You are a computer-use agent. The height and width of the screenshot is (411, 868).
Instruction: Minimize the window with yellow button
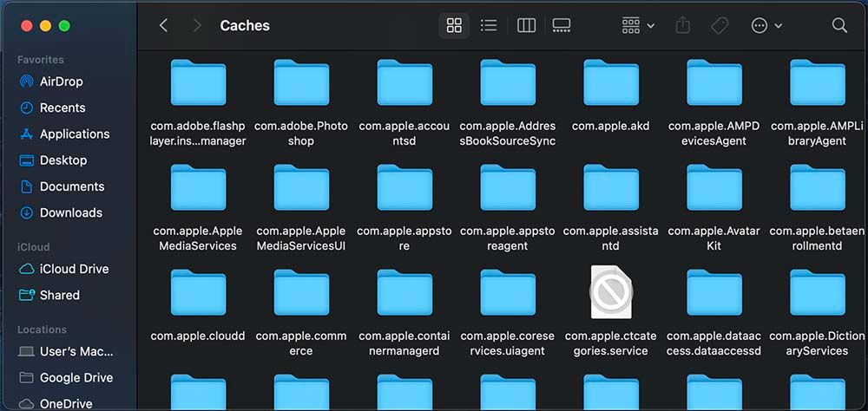coord(45,25)
